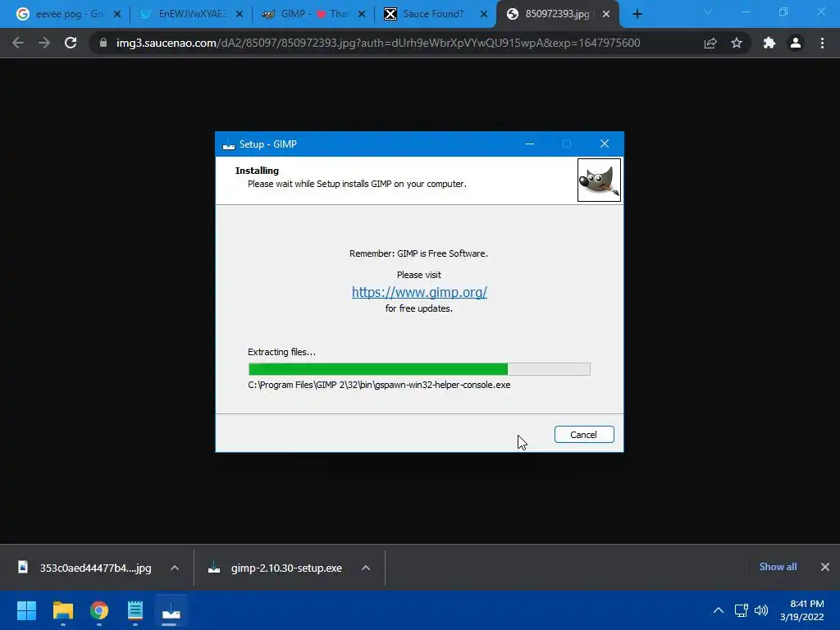This screenshot has width=840, height=630.
Task: Select GIMP setup icon in taskbar
Action: pyautogui.click(x=171, y=610)
